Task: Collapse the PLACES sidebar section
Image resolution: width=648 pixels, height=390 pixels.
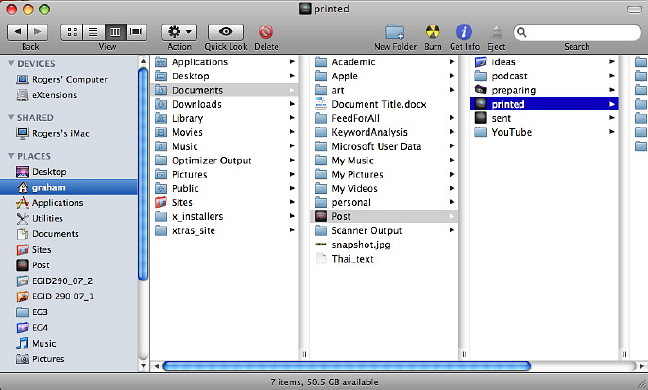Action: tap(11, 156)
